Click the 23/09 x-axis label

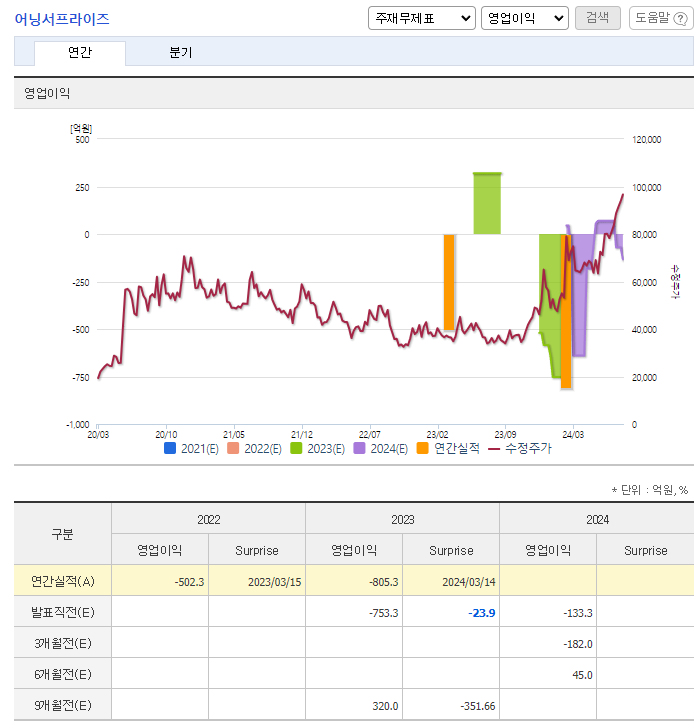(505, 434)
